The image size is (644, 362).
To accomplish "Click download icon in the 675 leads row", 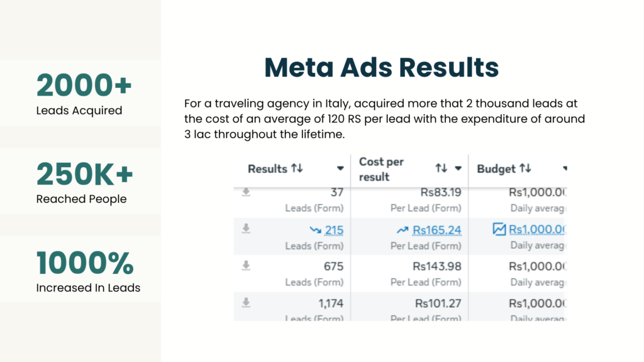I will click(246, 266).
